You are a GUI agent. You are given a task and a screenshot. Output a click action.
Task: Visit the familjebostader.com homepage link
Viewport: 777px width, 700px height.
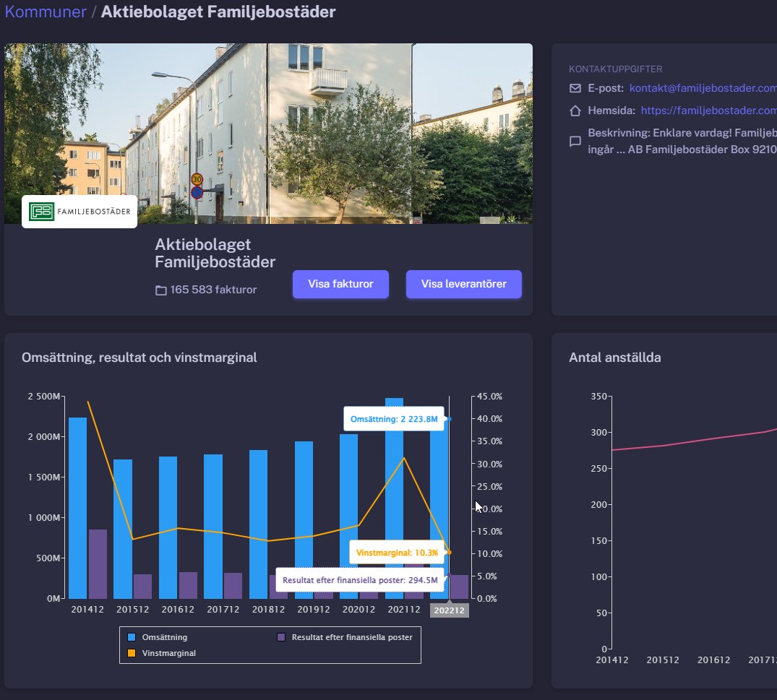pyautogui.click(x=709, y=111)
